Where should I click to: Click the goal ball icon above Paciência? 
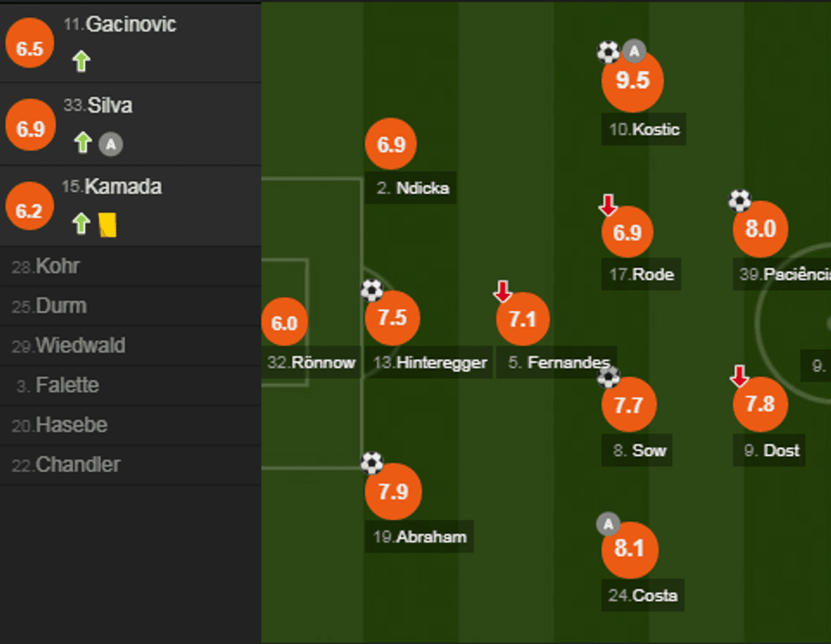tap(739, 201)
